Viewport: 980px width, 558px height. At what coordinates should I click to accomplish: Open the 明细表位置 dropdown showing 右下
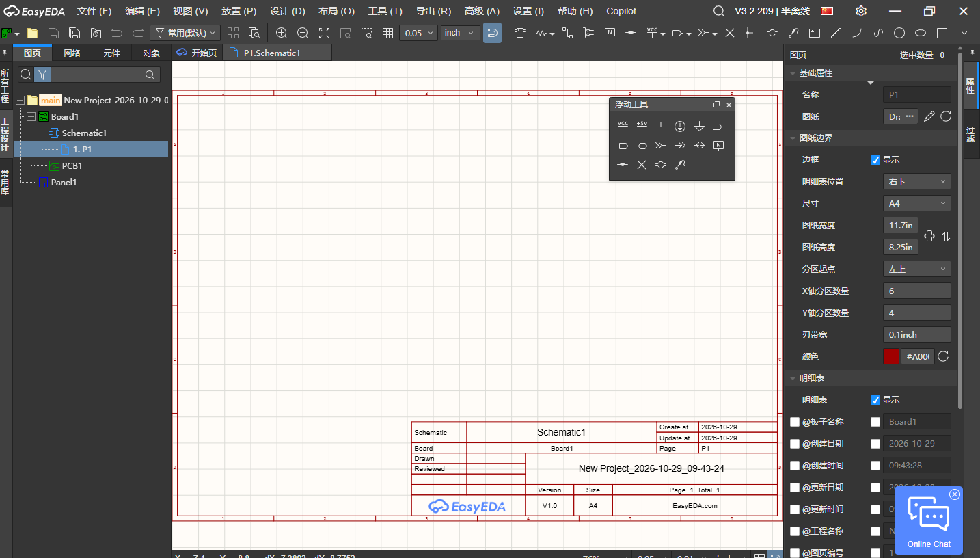(x=916, y=181)
